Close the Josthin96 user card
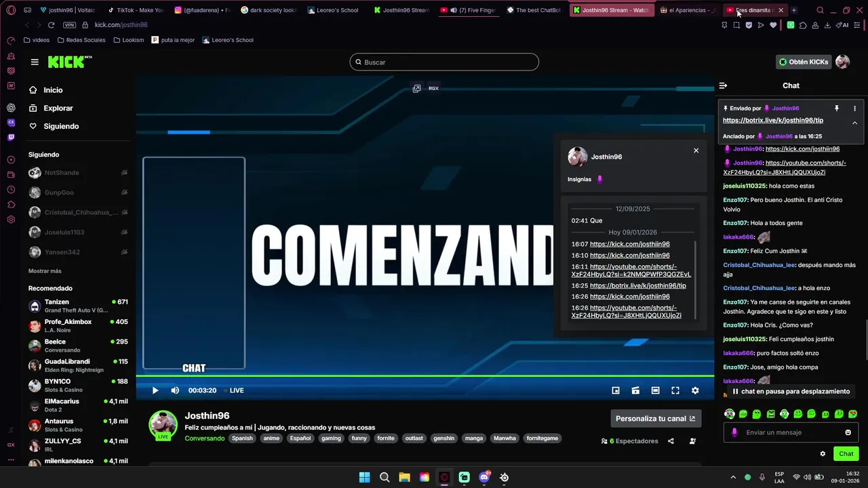Viewport: 868px width, 488px height. point(696,150)
